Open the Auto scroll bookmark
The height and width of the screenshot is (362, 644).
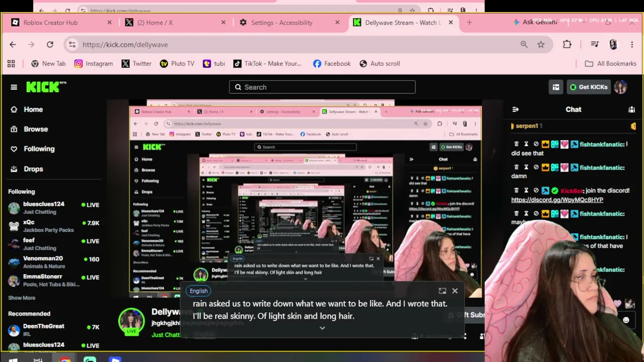[380, 63]
